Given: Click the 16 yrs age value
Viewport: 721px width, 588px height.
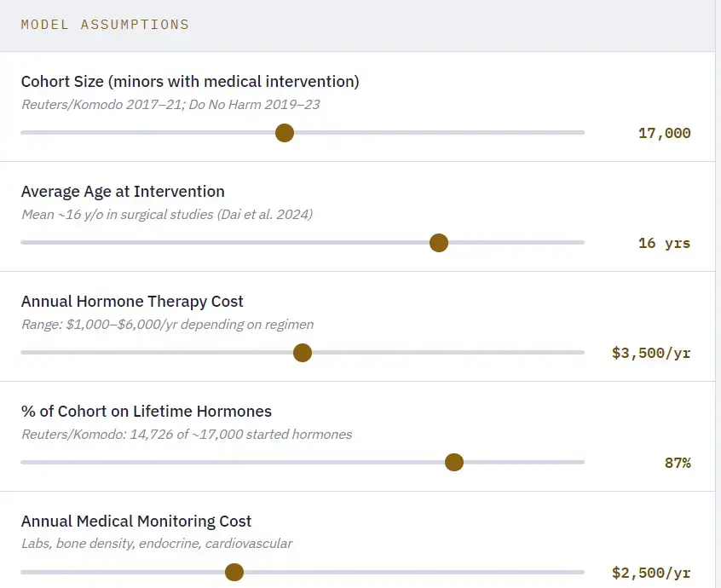Looking at the screenshot, I should point(664,243).
